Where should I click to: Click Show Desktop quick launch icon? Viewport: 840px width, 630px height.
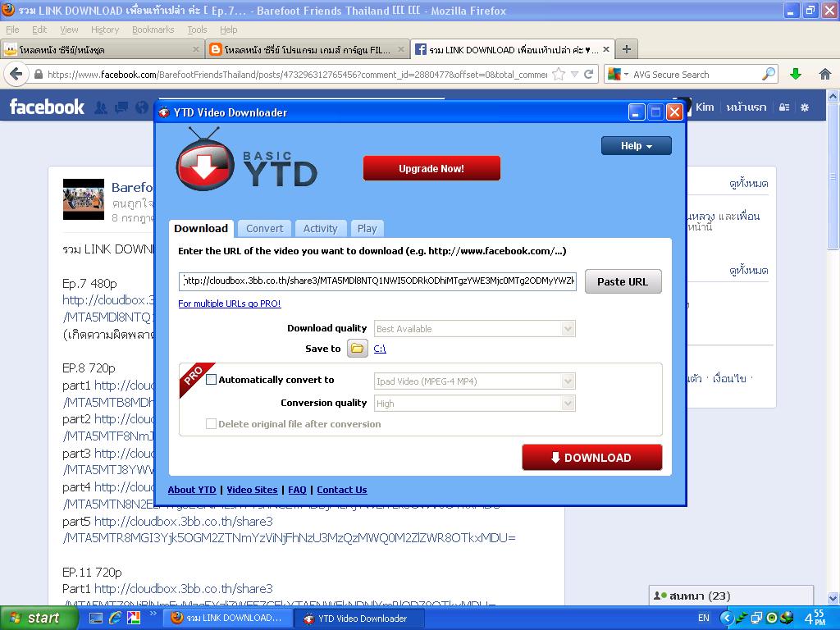coord(96,619)
